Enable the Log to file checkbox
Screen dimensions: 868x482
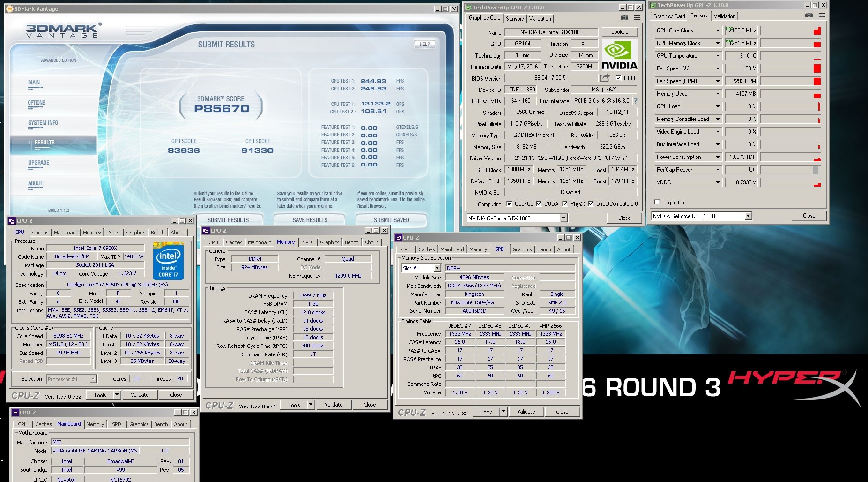[657, 203]
